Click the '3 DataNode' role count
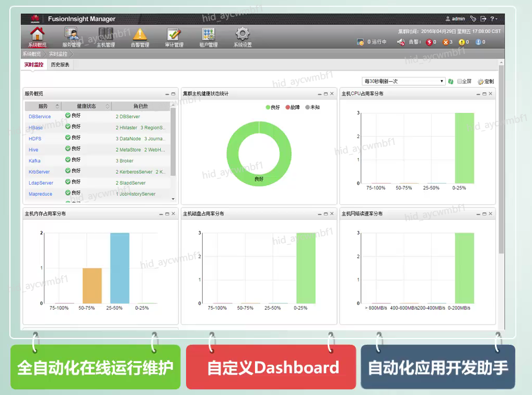This screenshot has height=395, width=532. 128,139
